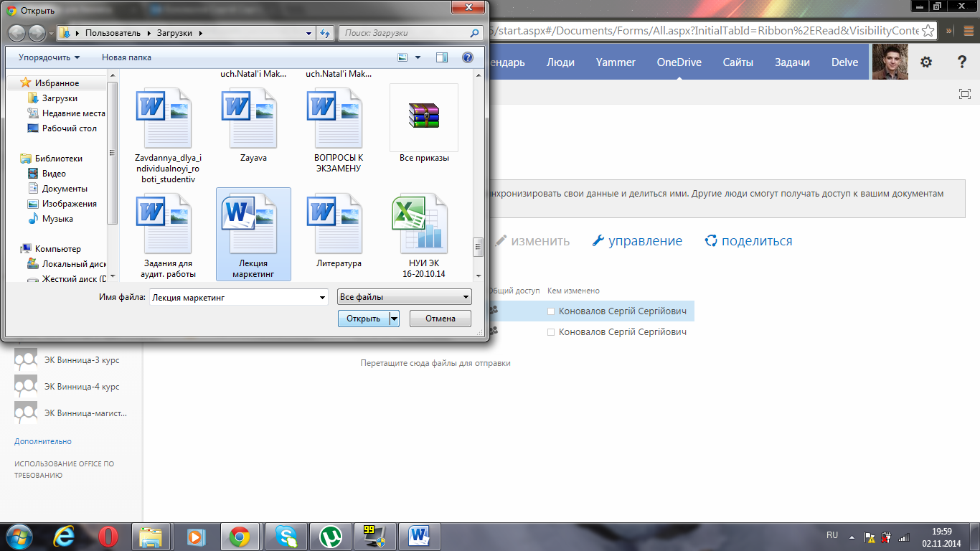This screenshot has height=551, width=980.
Task: Click the Windows Start button
Action: pyautogui.click(x=19, y=536)
